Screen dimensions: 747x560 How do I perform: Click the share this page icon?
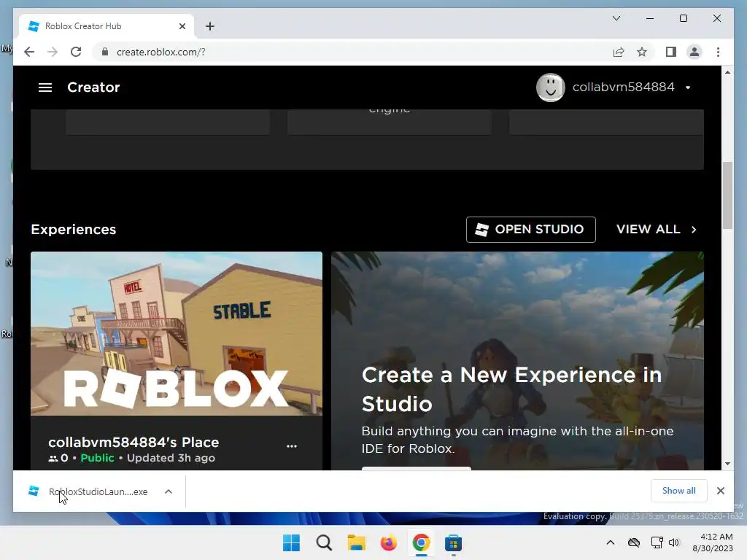point(619,52)
